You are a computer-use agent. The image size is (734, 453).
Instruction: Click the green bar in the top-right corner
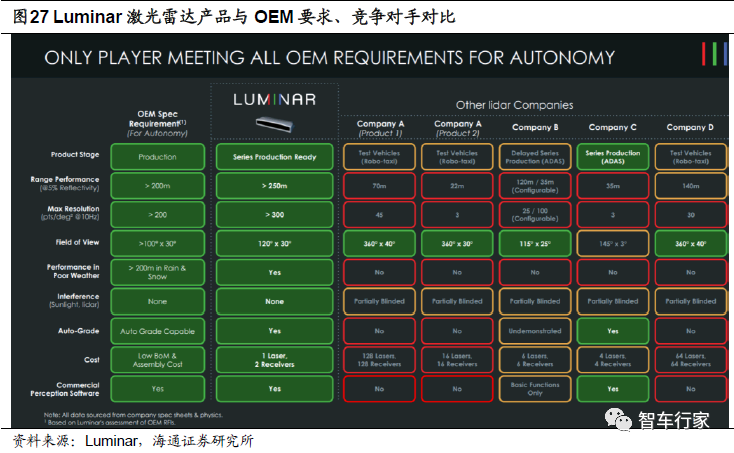(x=714, y=54)
